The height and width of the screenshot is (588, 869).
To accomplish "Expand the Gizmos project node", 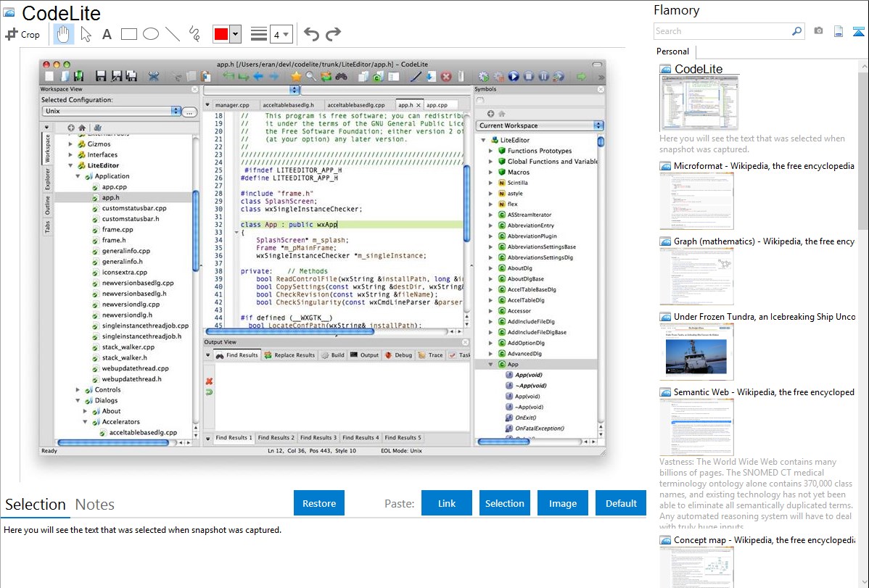I will (71, 144).
